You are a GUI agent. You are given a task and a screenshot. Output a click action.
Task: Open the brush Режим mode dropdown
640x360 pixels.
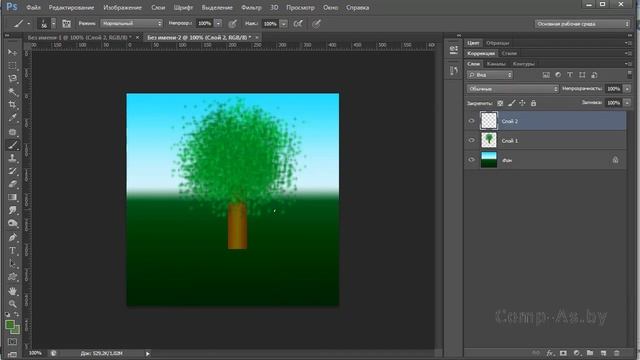(131, 24)
